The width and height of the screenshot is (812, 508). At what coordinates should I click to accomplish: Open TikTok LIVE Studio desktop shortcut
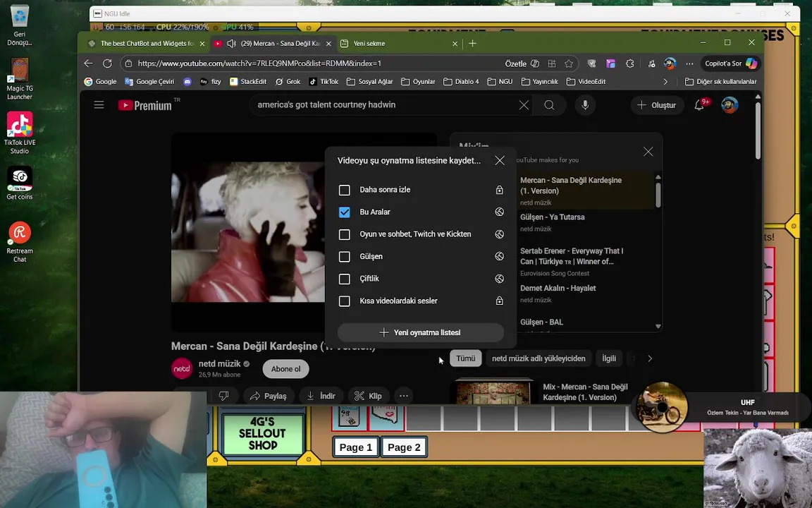(20, 133)
